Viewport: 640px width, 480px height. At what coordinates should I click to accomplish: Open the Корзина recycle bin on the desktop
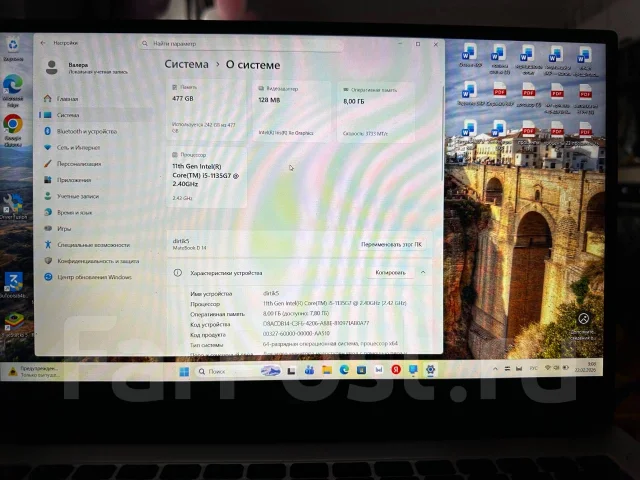coord(13,49)
